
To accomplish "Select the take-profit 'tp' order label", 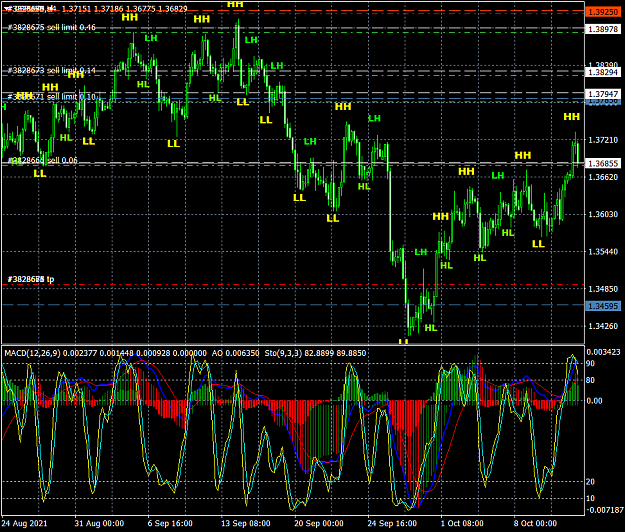I will pyautogui.click(x=31, y=279).
